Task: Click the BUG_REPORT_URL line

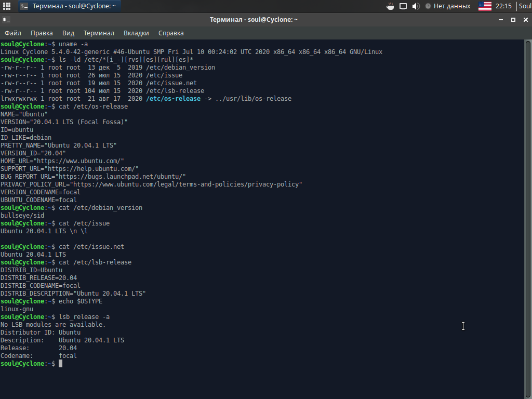Action: pos(94,177)
